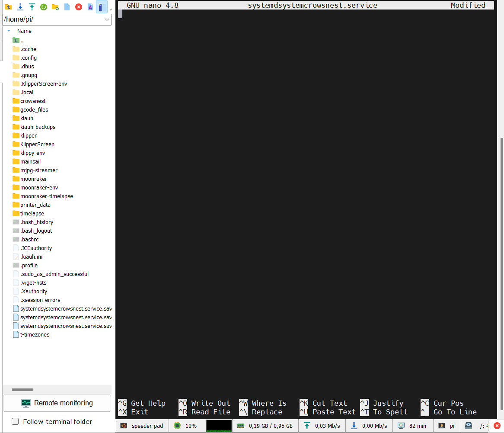Click the sort arrow next to Name
This screenshot has height=433, width=504.
point(9,31)
